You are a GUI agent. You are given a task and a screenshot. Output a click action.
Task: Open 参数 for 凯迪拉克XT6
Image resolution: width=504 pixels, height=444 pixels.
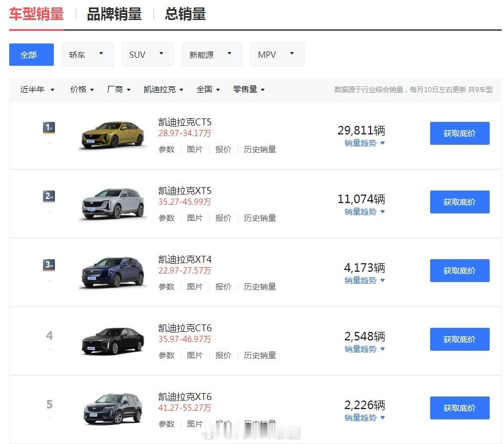click(167, 424)
